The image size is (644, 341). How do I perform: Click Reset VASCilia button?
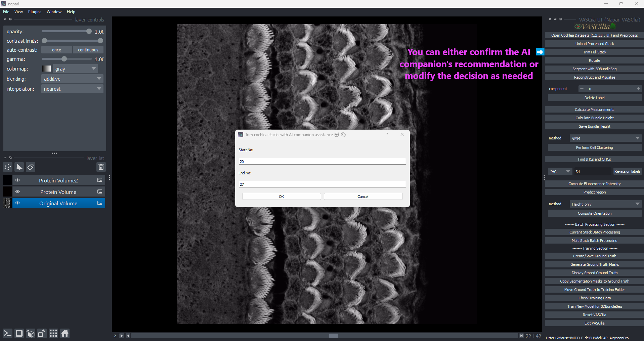594,315
